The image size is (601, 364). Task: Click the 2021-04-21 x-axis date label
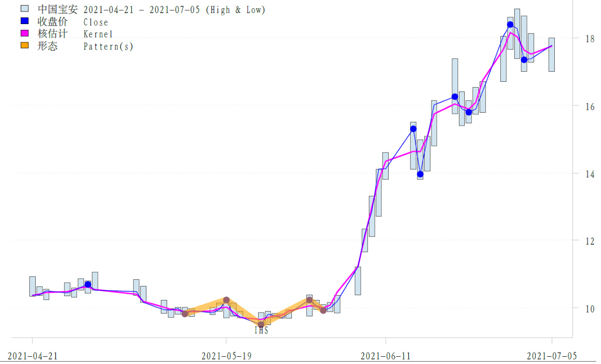33,356
